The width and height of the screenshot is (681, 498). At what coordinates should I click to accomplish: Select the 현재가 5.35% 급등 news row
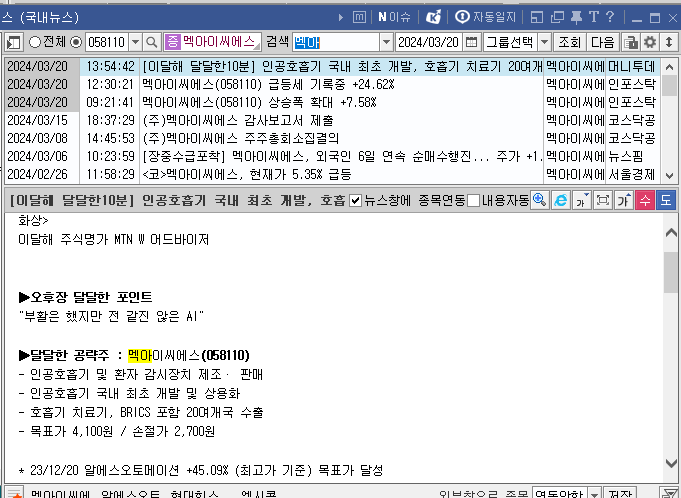pos(332,175)
